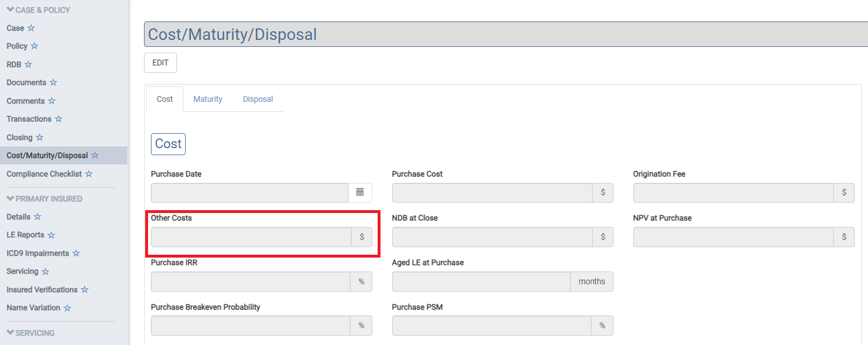Collapse the Primary Insured section
Image resolution: width=868 pixels, height=345 pixels.
(x=10, y=199)
